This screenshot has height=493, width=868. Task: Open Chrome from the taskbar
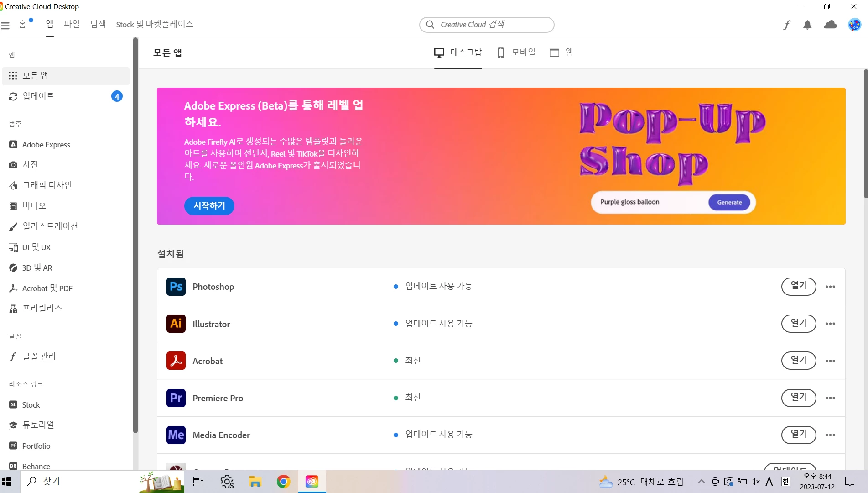click(283, 482)
